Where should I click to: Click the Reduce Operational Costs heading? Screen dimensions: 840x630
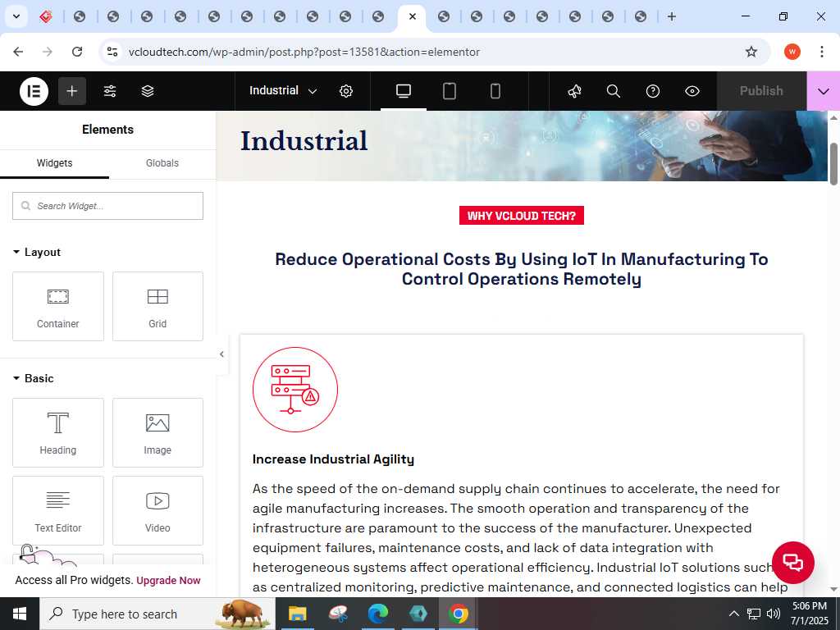[x=521, y=269]
